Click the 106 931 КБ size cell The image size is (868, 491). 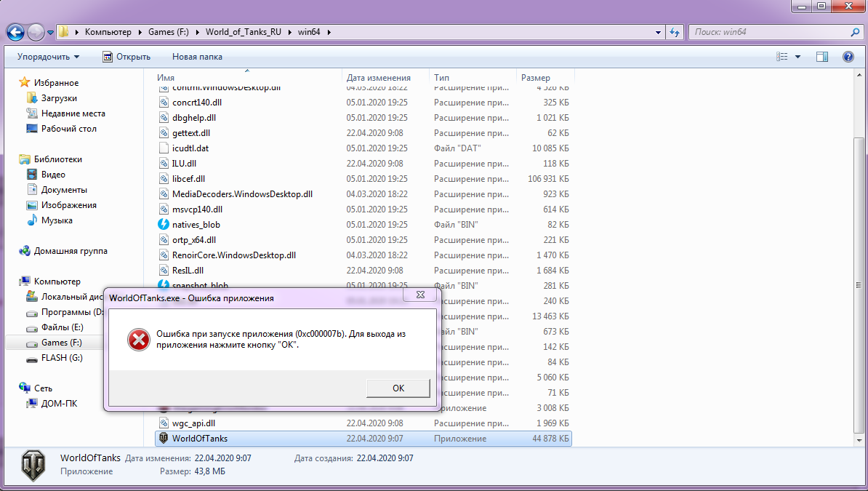coord(548,178)
